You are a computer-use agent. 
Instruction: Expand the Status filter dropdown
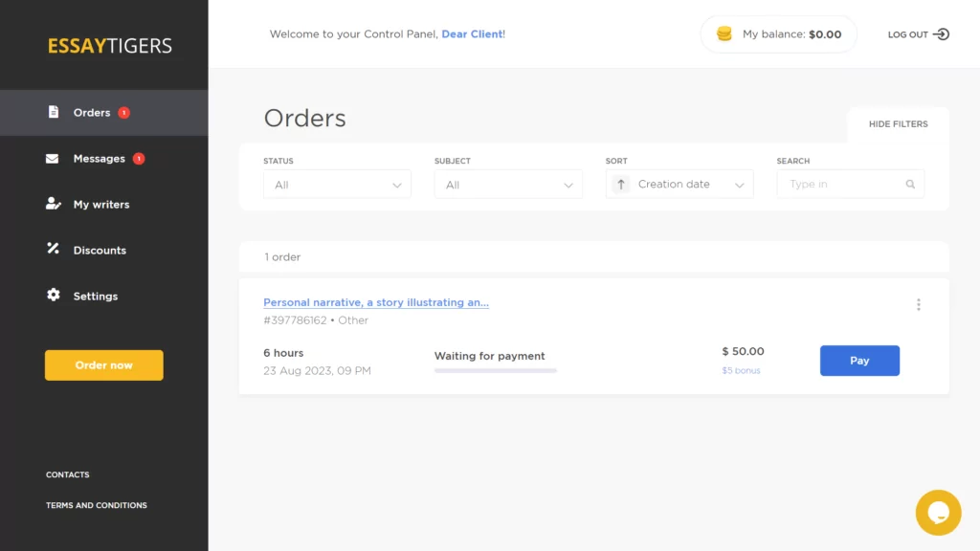click(337, 185)
